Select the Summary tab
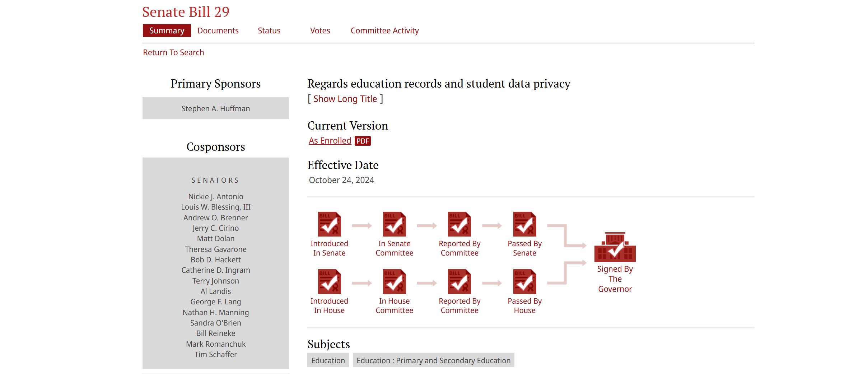This screenshot has width=868, height=374. 167,31
